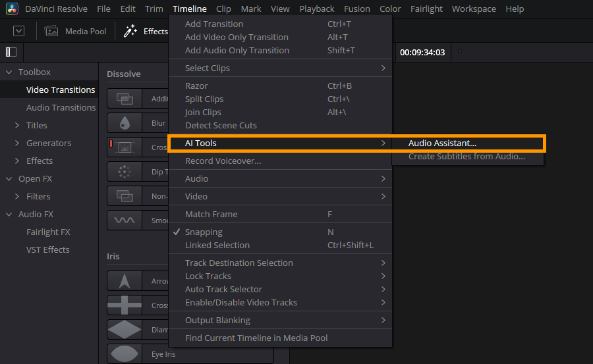Open the Fusion menu
593x364 pixels.
[357, 9]
